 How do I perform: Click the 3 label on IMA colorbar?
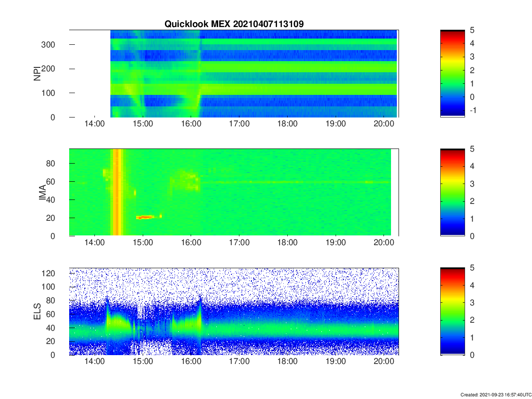click(x=472, y=184)
